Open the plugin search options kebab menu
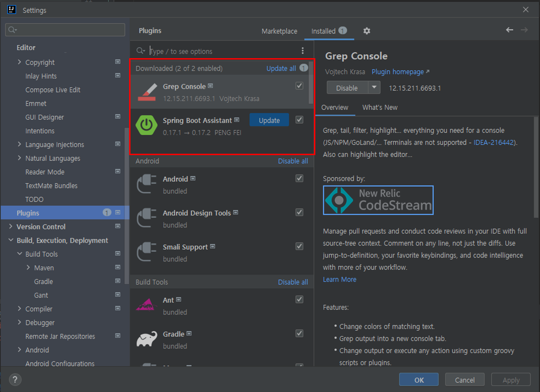 303,51
